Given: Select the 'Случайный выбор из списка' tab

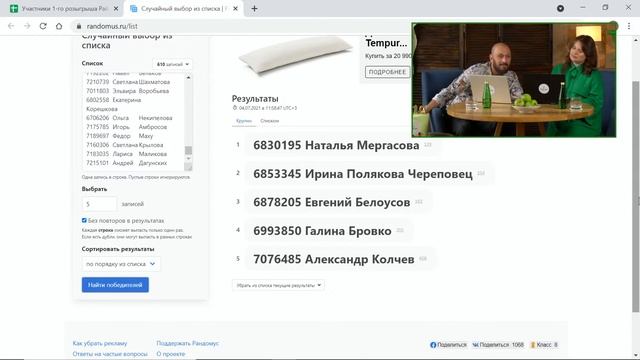Looking at the screenshot, I should pyautogui.click(x=183, y=8).
